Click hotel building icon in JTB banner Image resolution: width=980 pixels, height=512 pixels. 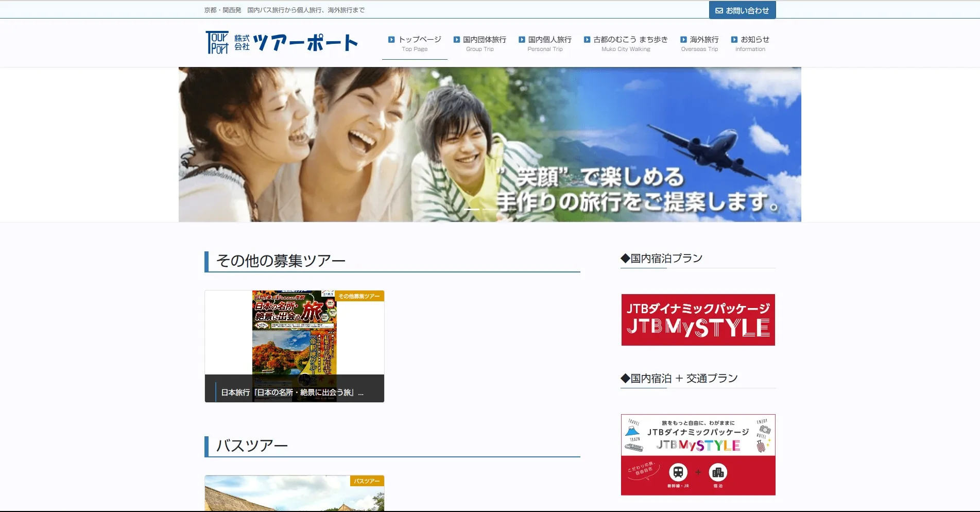718,472
